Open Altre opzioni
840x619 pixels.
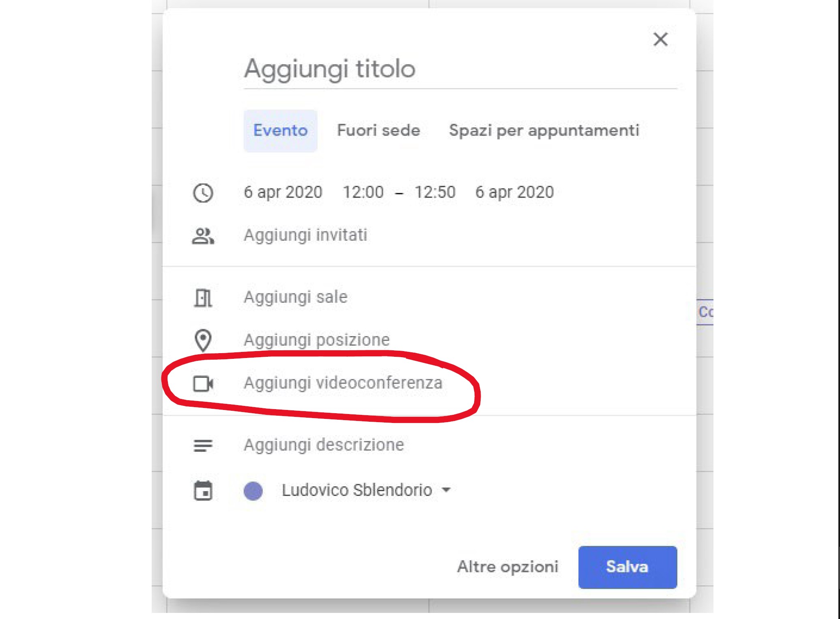507,567
